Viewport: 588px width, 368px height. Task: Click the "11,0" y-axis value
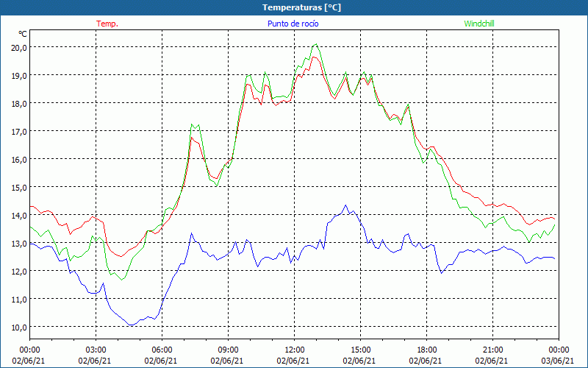19,300
